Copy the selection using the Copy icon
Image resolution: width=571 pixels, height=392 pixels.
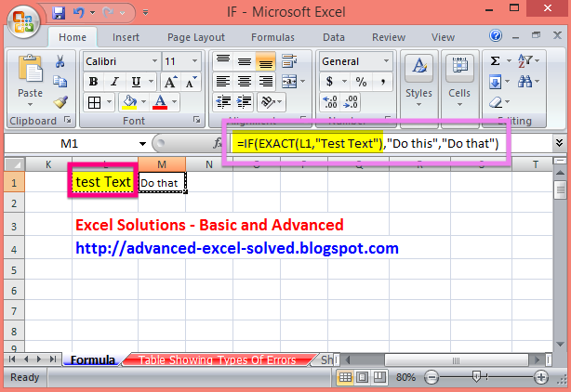pos(60,82)
